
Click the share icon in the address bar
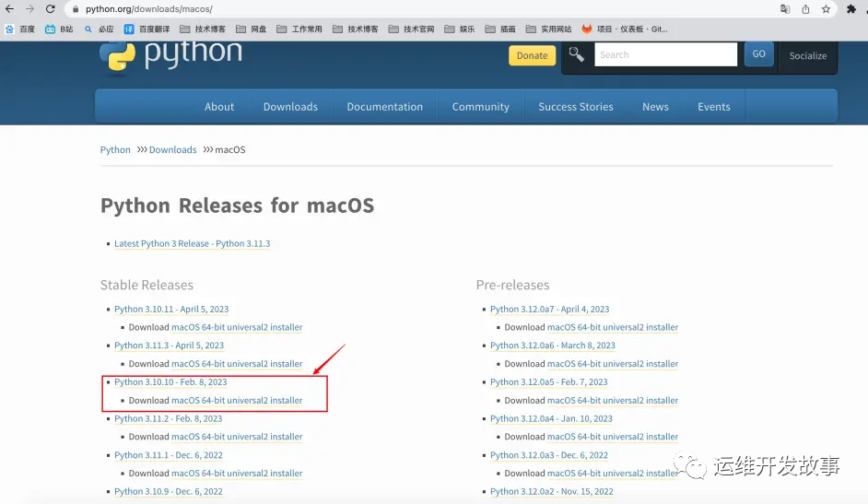pyautogui.click(x=805, y=9)
